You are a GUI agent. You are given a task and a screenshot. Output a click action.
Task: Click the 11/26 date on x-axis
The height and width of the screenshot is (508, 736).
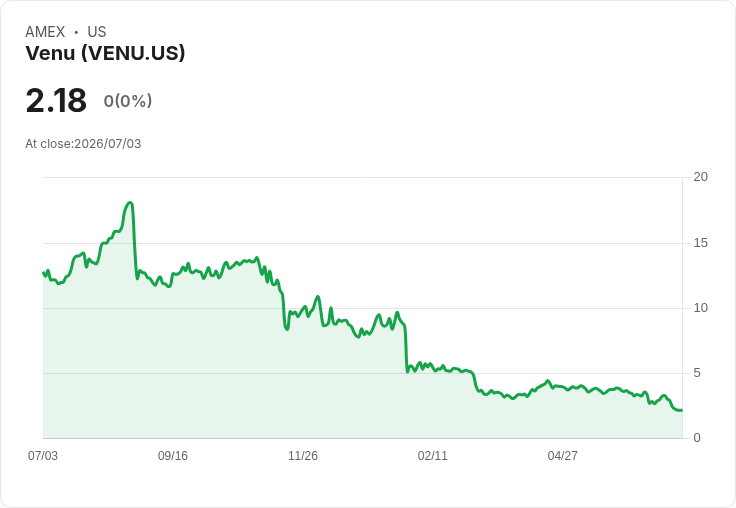click(x=303, y=455)
